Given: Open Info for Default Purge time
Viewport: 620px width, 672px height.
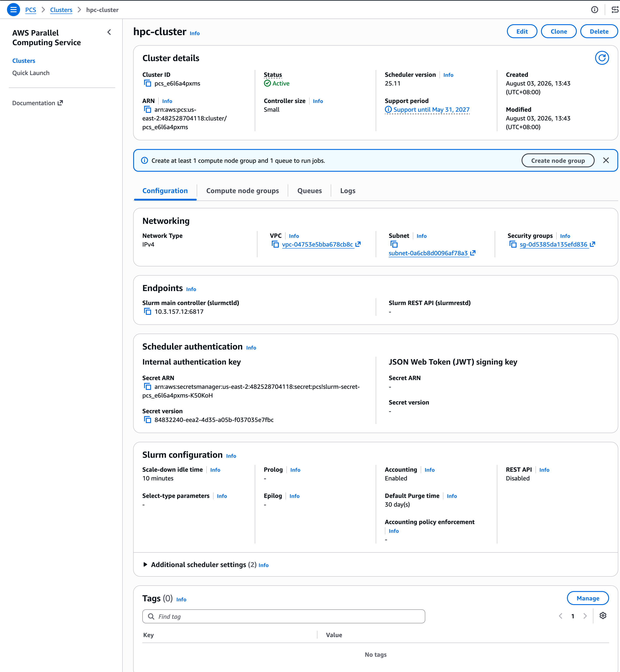Looking at the screenshot, I should pos(452,496).
